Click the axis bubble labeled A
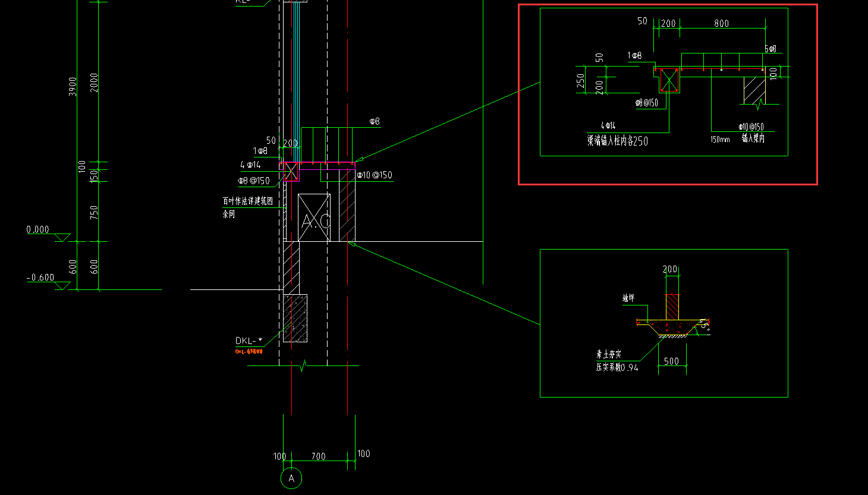The height and width of the screenshot is (495, 868). [291, 478]
